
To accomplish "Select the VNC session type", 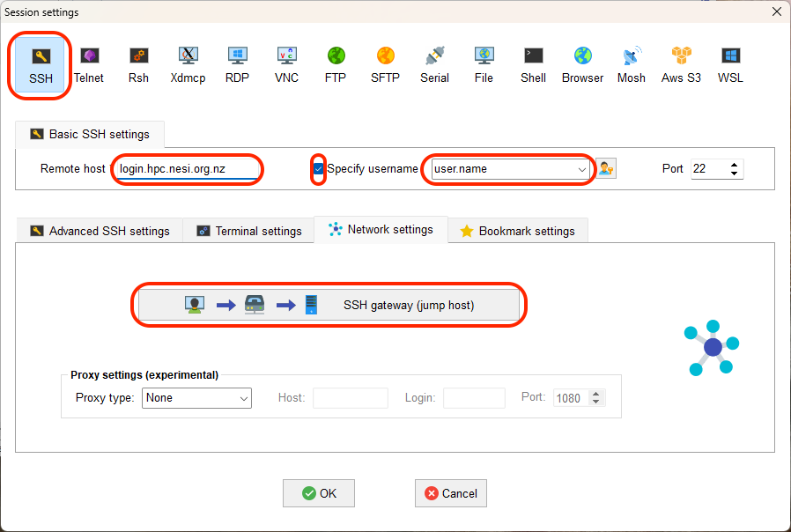I will point(286,65).
